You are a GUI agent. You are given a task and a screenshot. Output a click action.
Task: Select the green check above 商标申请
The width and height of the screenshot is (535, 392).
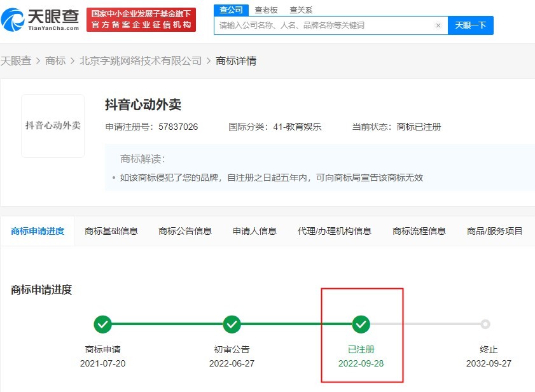[x=102, y=324]
